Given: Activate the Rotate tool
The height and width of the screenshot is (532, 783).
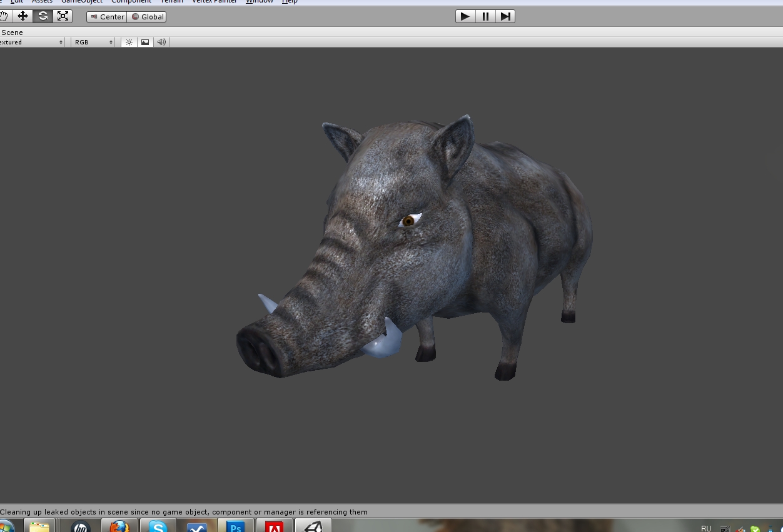Looking at the screenshot, I should [43, 16].
